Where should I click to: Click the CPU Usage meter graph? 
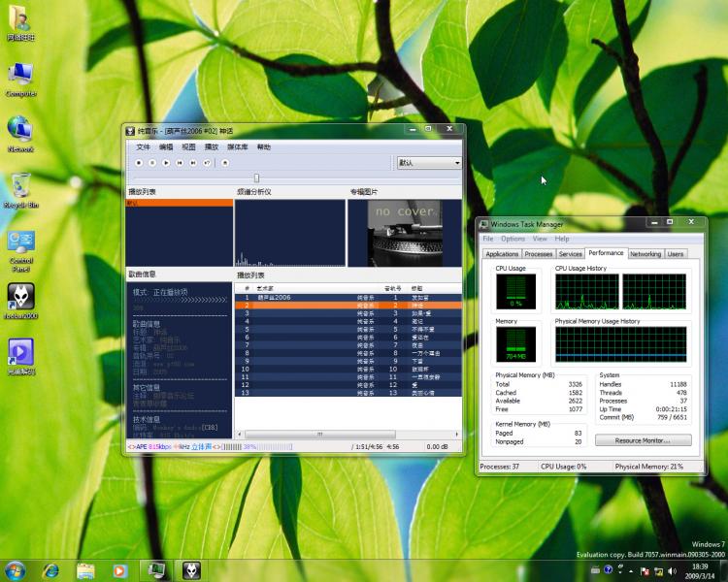pos(515,291)
